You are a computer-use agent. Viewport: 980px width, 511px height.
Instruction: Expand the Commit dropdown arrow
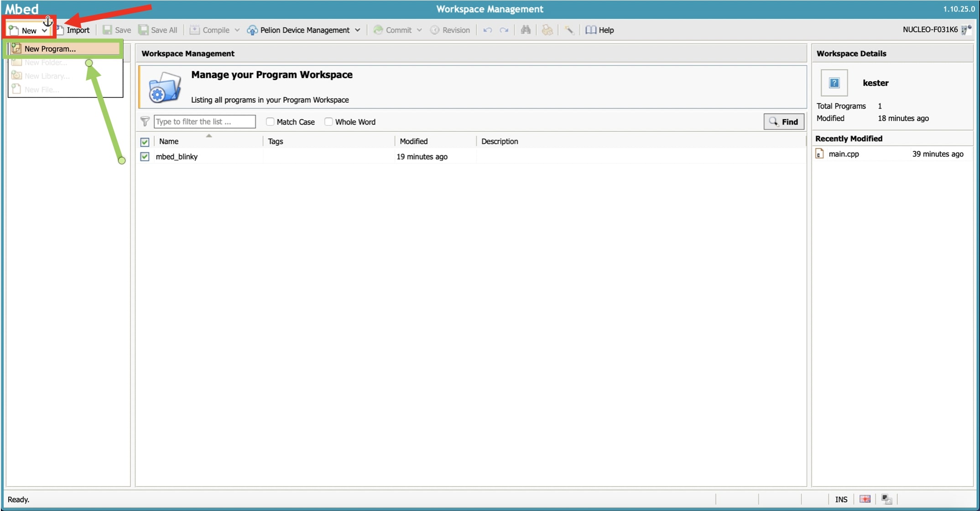click(419, 30)
